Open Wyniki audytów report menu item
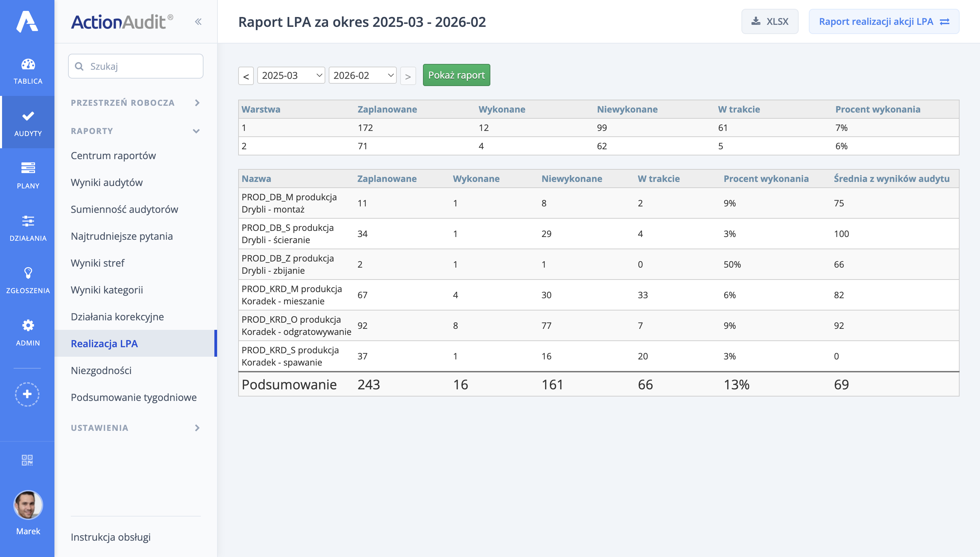The image size is (980, 557). (x=107, y=183)
